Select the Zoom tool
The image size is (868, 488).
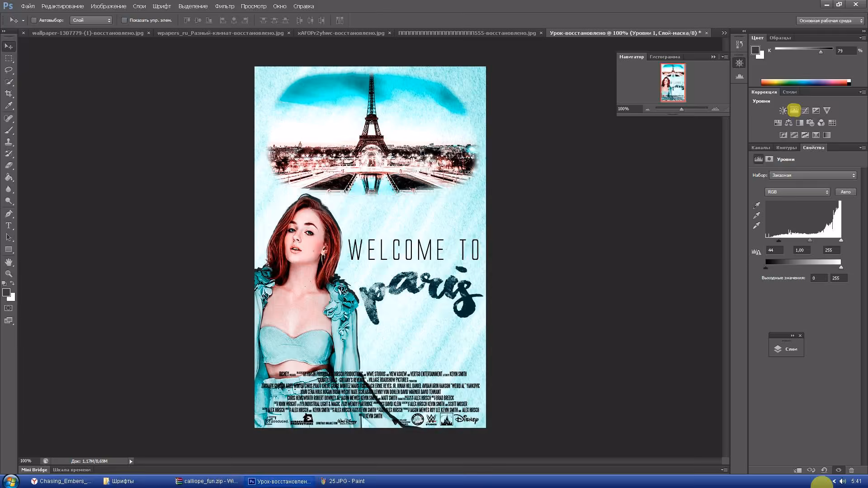tap(9, 274)
